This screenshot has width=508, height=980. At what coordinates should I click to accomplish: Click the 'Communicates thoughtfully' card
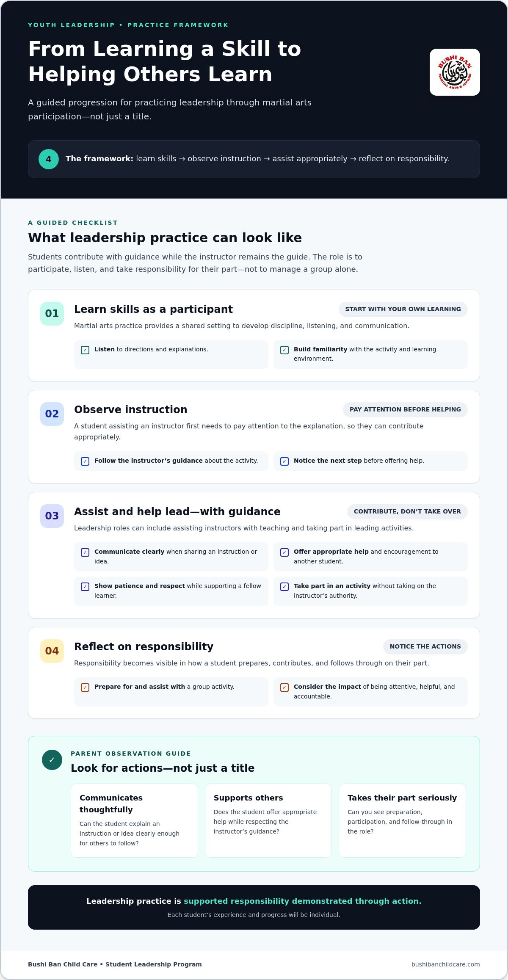coord(134,820)
